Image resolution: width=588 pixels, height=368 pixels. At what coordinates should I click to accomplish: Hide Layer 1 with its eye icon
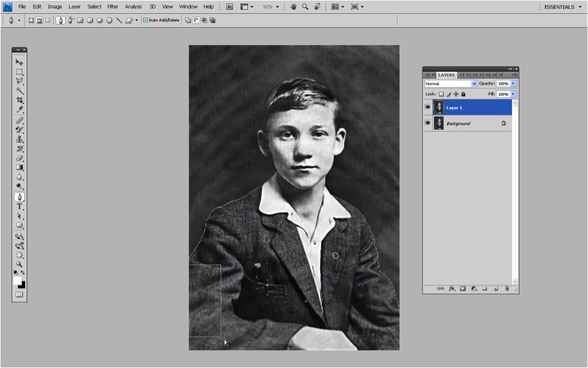point(428,107)
